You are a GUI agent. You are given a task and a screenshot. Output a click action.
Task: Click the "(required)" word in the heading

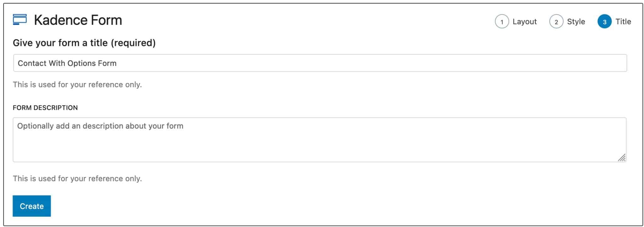[x=133, y=43]
